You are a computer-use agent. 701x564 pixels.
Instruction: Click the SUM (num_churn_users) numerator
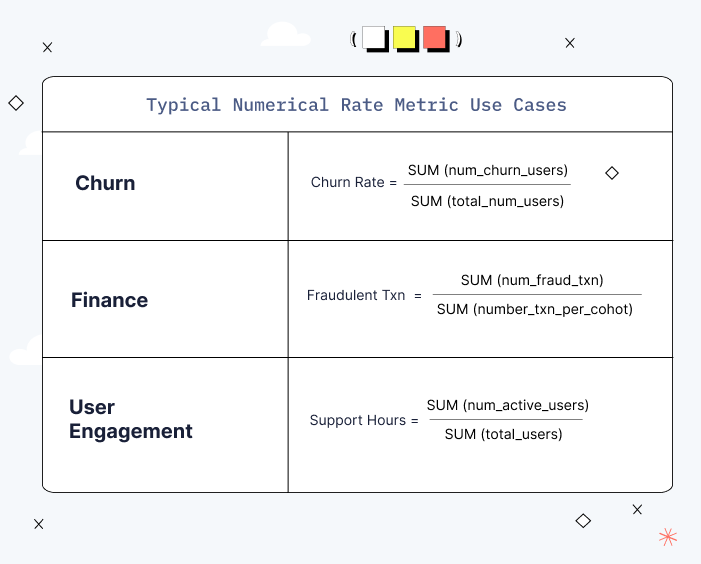tap(488, 170)
